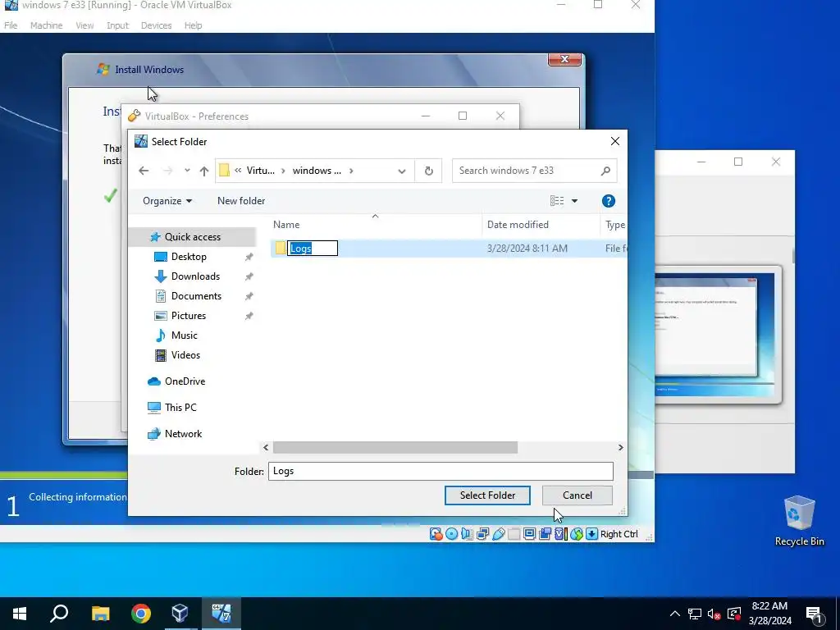Viewport: 840px width, 630px height.
Task: Click the Folder name input field
Action: click(441, 472)
